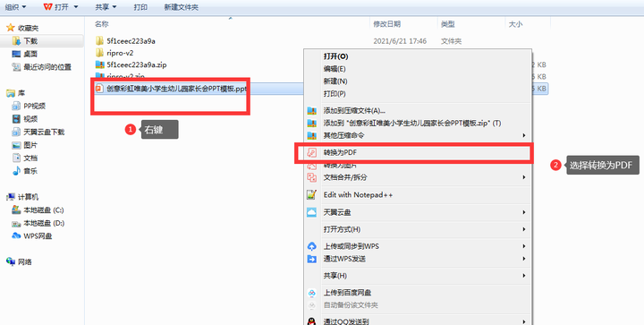The height and width of the screenshot is (325, 644).
Task: Choose Edit with Notepad++
Action: (x=358, y=195)
